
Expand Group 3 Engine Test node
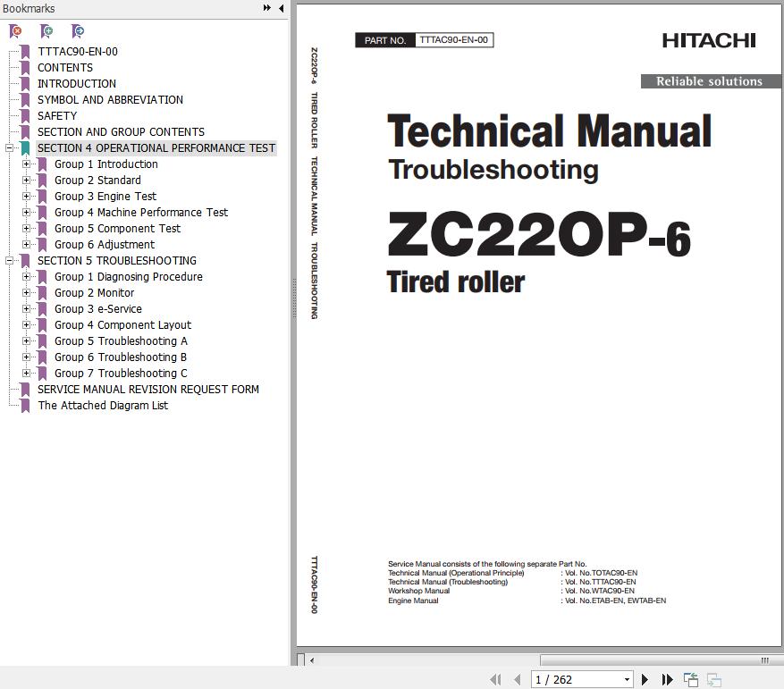tap(26, 197)
